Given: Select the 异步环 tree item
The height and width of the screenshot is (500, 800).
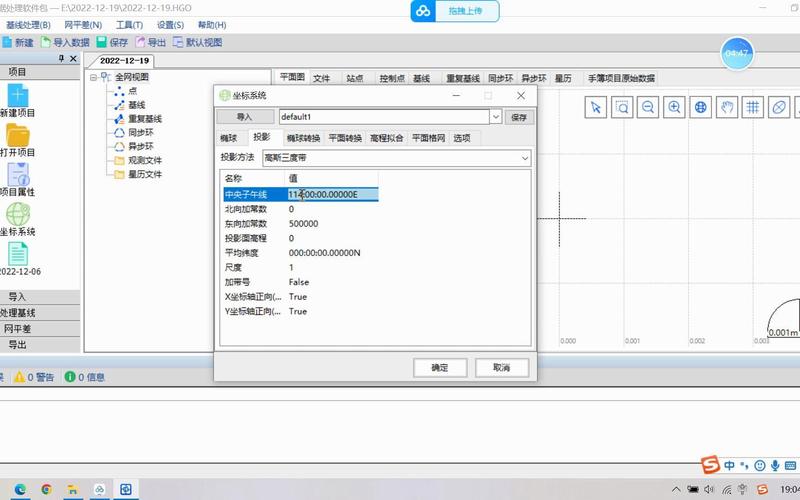Looking at the screenshot, I should point(141,146).
